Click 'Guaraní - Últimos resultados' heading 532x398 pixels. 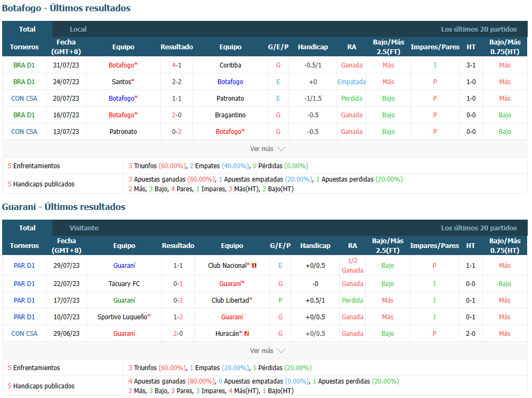(63, 207)
